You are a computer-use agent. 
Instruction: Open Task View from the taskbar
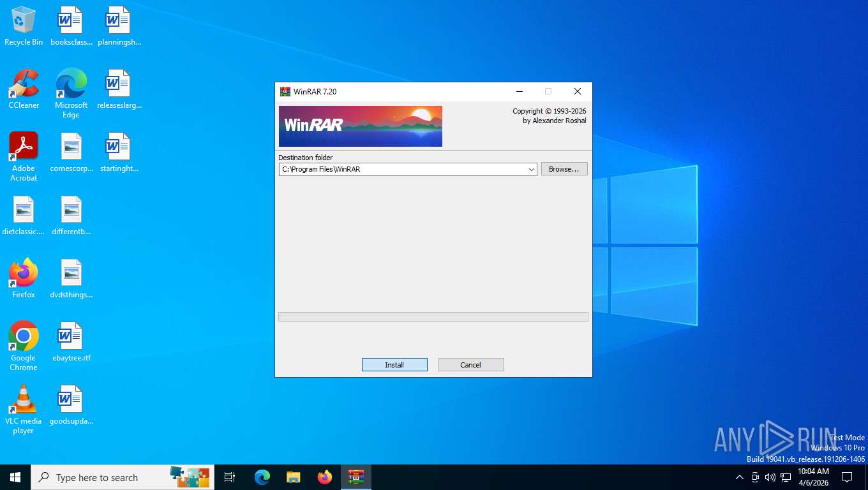(x=230, y=477)
